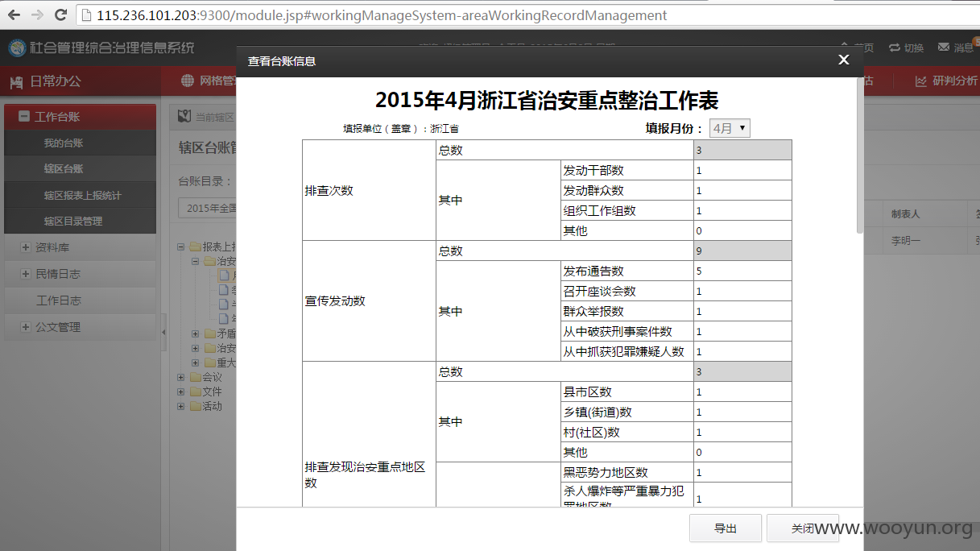980x551 pixels.
Task: Click the 组织工作组数 label
Action: [600, 211]
